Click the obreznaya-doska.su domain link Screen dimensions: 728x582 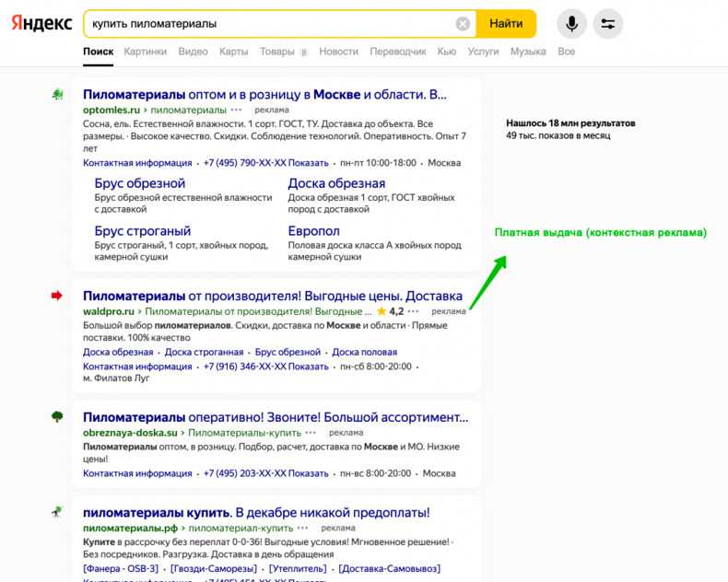[130, 433]
